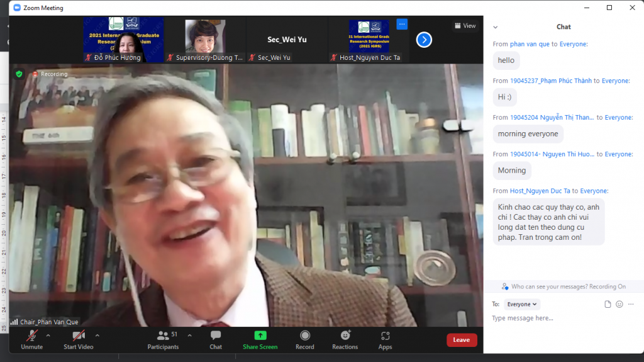This screenshot has width=644, height=362.
Task: Click the green encryption shield icon
Action: tap(19, 74)
